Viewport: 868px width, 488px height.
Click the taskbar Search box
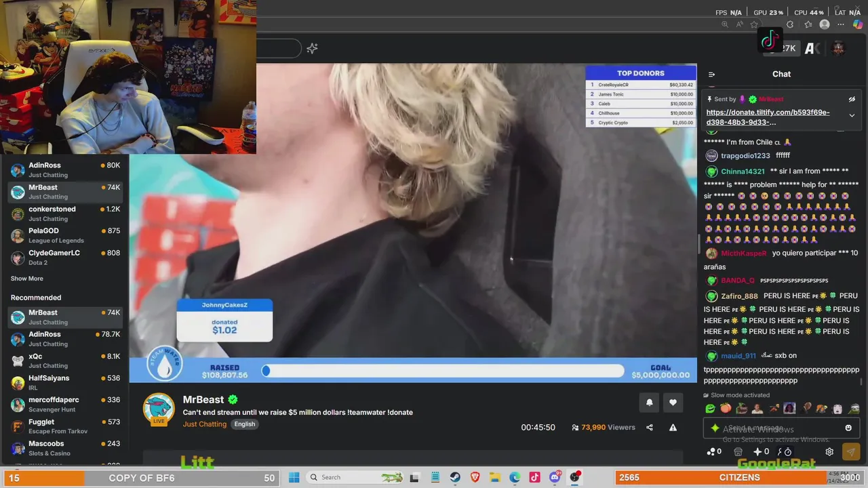[x=356, y=477]
